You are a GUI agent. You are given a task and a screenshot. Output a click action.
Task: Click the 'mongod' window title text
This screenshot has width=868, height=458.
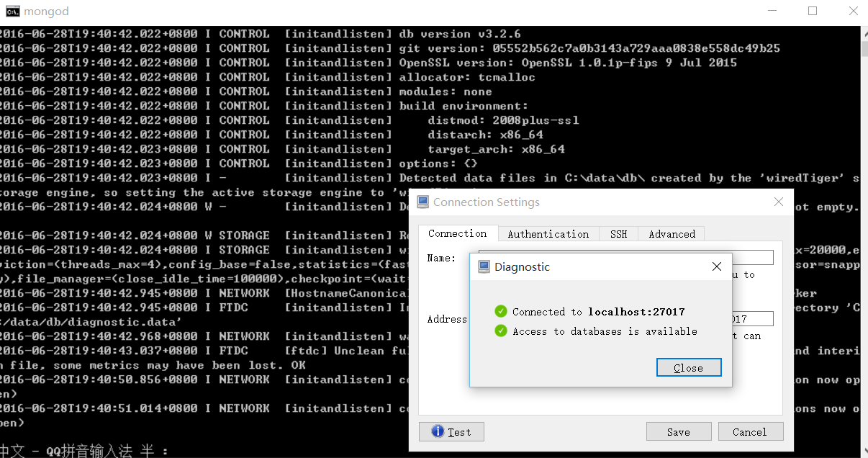click(46, 12)
